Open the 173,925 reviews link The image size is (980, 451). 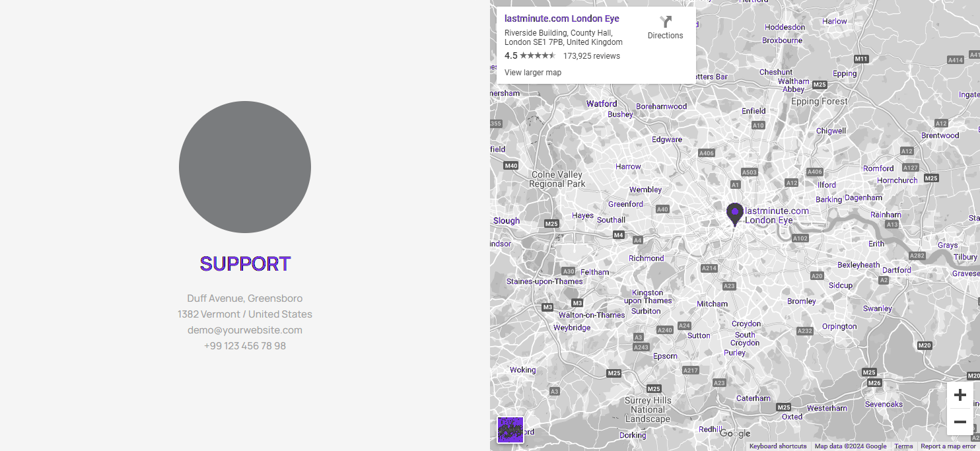[x=591, y=56]
